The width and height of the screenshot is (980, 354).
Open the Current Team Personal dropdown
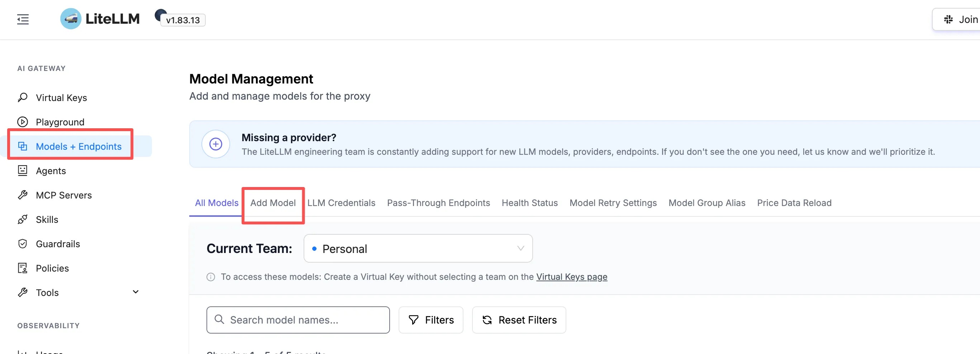point(418,249)
